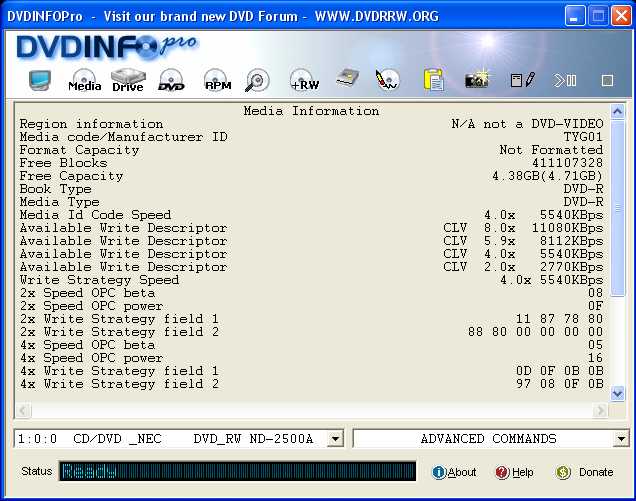
Task: Click the 'CLV 8.0x 11080KBps' descriptor value
Action: tap(523, 228)
